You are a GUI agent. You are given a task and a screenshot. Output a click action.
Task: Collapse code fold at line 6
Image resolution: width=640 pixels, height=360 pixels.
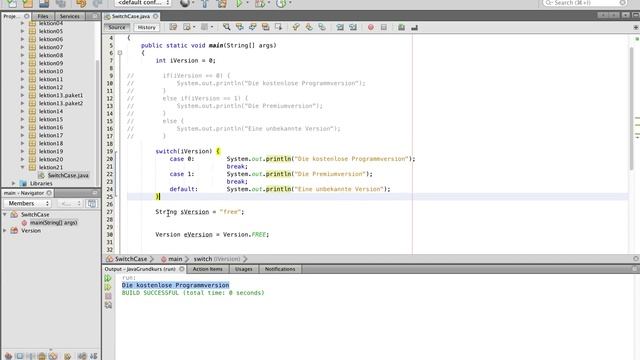click(x=120, y=53)
